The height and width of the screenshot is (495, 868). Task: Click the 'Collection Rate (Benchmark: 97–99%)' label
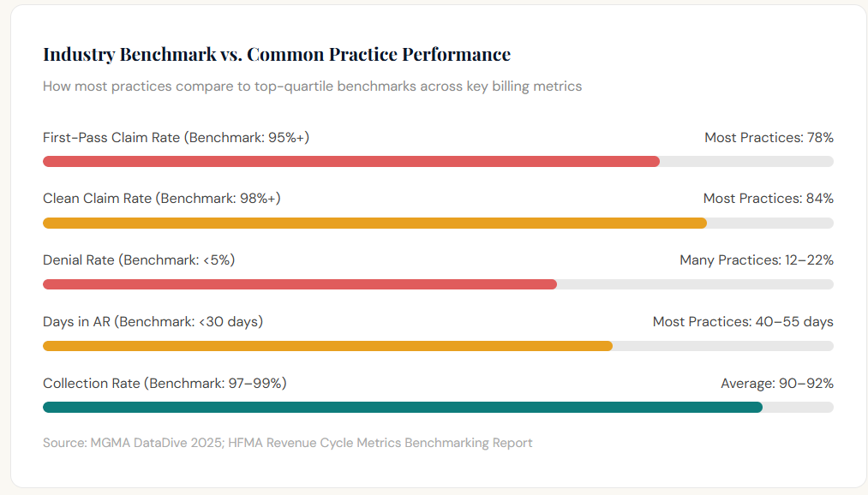tap(165, 384)
